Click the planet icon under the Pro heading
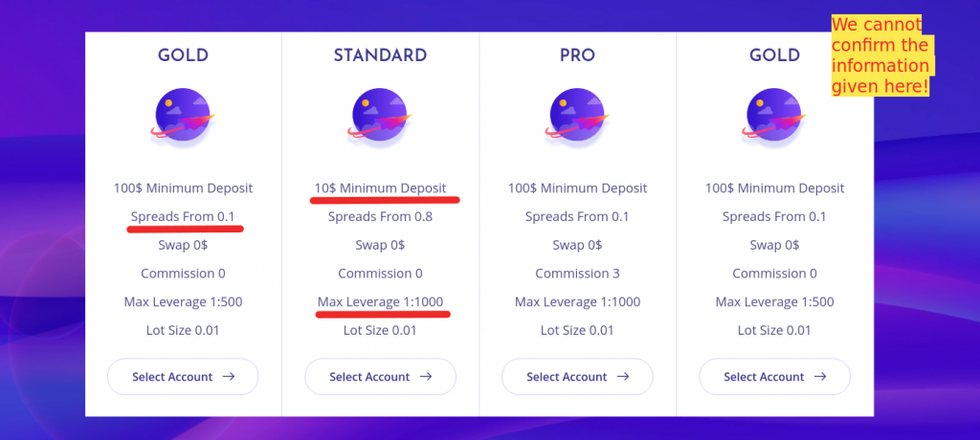Screen dimensions: 980x440 (577, 115)
